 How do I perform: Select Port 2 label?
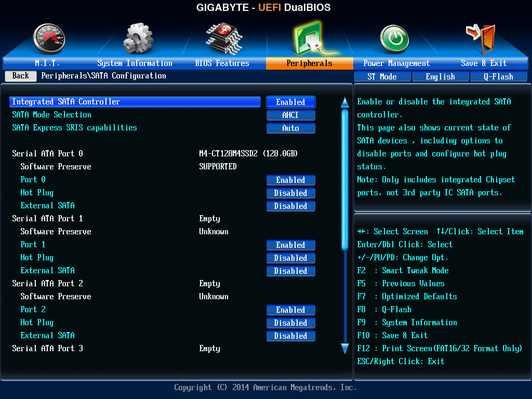[33, 310]
